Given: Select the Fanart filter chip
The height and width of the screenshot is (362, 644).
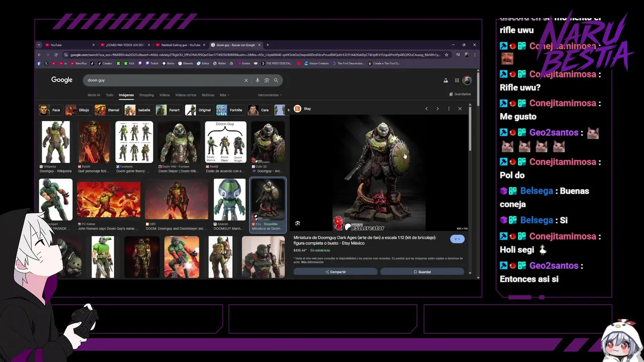Looking at the screenshot, I should (x=169, y=110).
